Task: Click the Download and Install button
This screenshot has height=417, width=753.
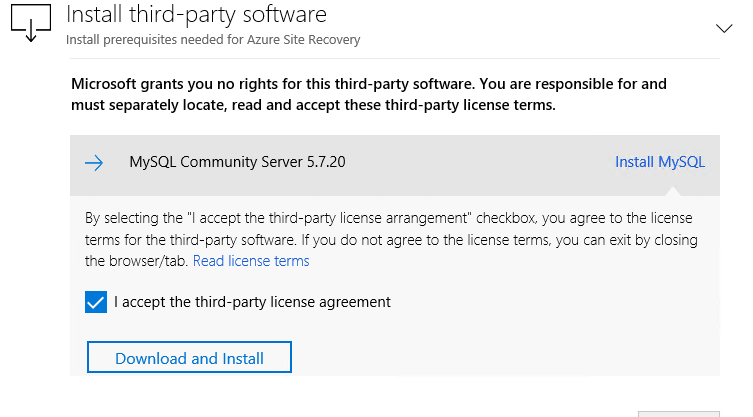Action: point(189,357)
